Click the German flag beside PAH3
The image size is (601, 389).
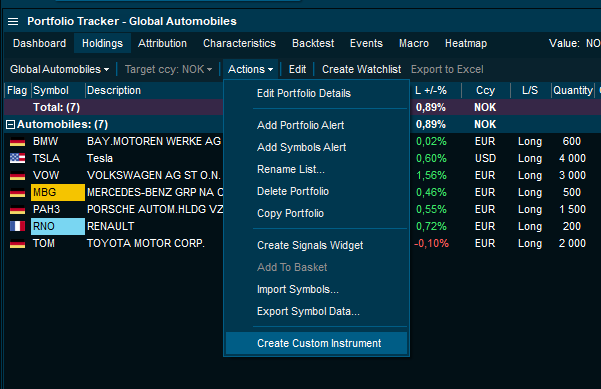click(17, 210)
